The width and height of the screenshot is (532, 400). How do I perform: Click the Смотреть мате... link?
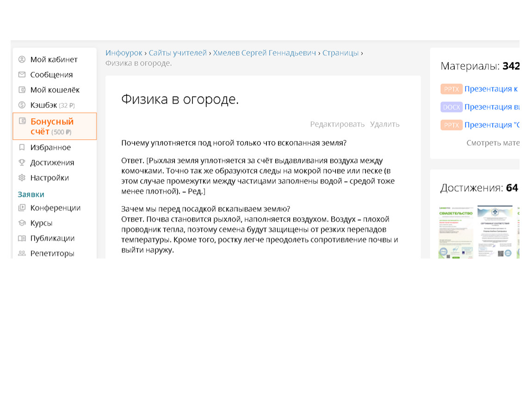[x=493, y=143]
